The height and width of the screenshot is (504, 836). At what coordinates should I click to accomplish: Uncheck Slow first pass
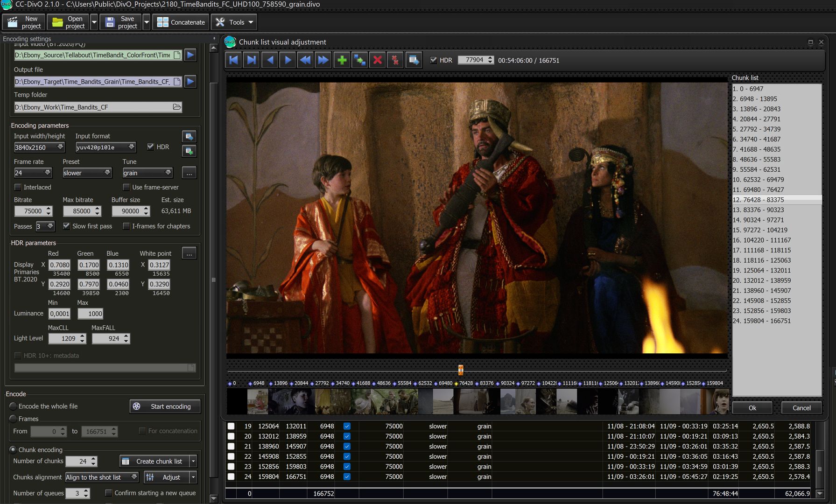pos(66,226)
